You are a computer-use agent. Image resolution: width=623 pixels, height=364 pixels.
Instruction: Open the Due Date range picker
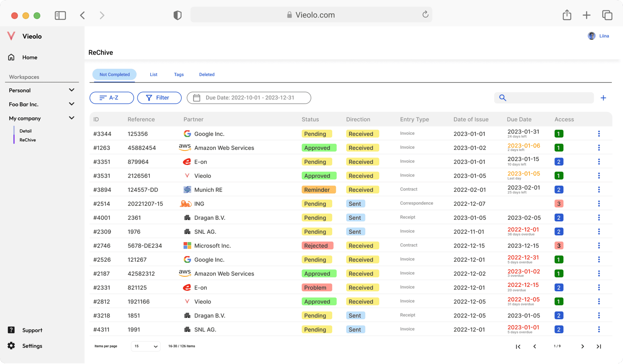click(x=249, y=98)
